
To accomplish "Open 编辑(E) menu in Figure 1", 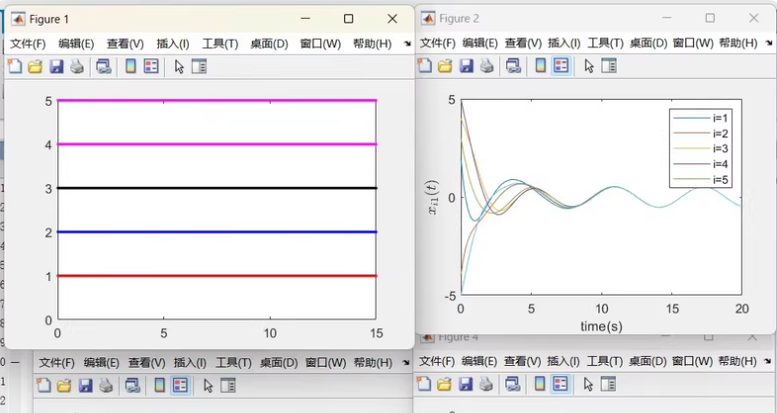I will pos(76,44).
